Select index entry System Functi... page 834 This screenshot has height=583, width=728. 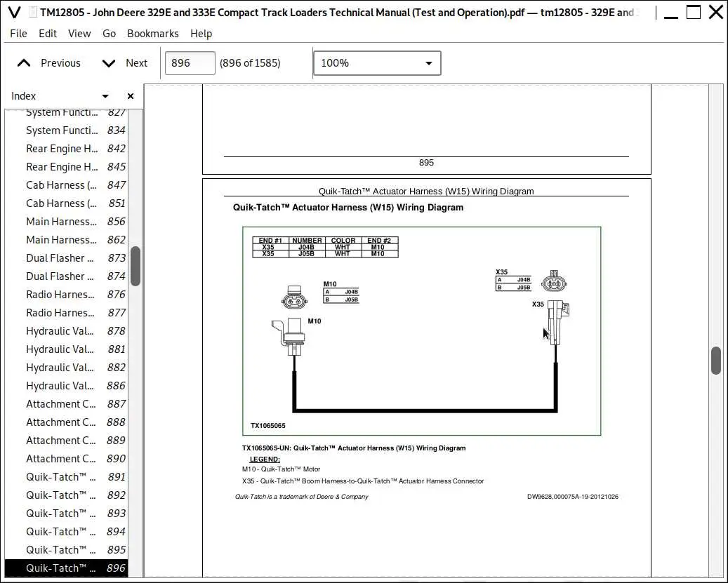[66, 130]
